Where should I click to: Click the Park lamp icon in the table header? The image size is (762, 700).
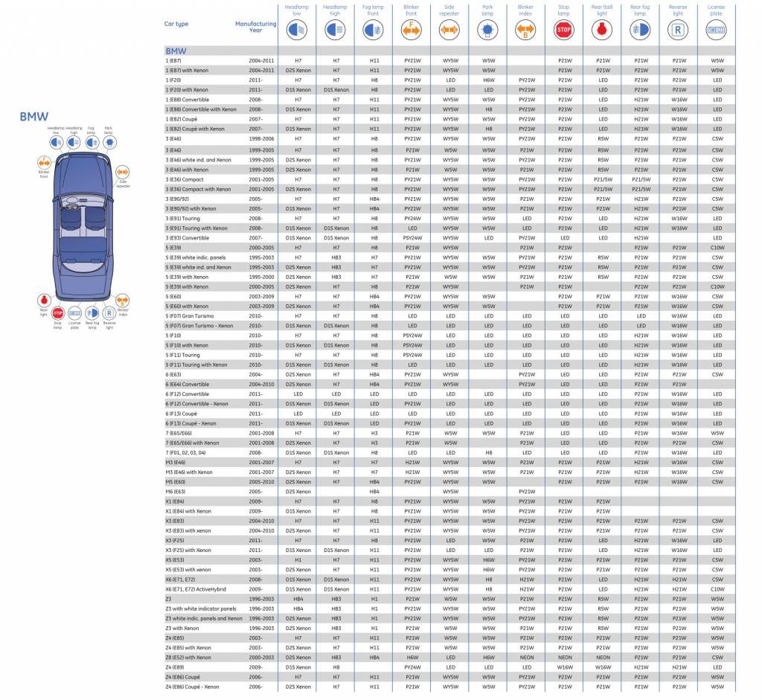pyautogui.click(x=487, y=30)
